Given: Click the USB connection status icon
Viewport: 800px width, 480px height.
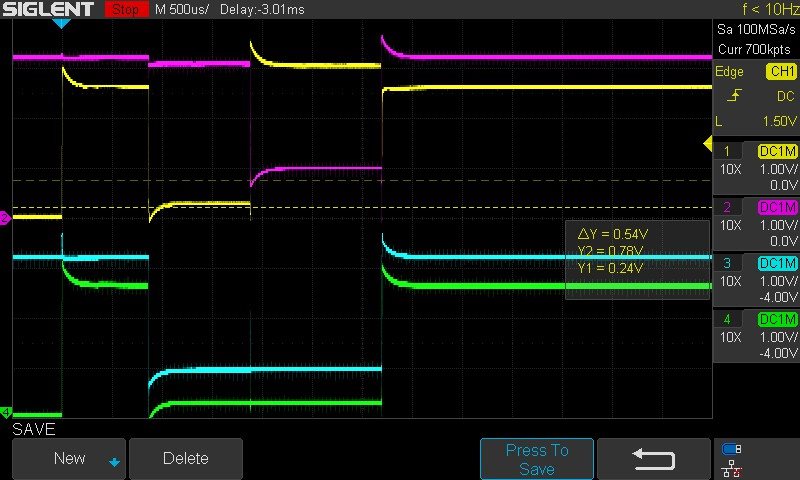Looking at the screenshot, I should click(731, 448).
